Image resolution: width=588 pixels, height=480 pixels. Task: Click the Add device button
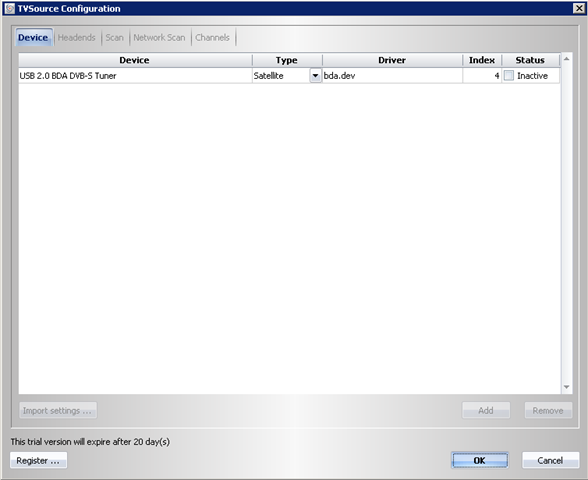pos(486,410)
